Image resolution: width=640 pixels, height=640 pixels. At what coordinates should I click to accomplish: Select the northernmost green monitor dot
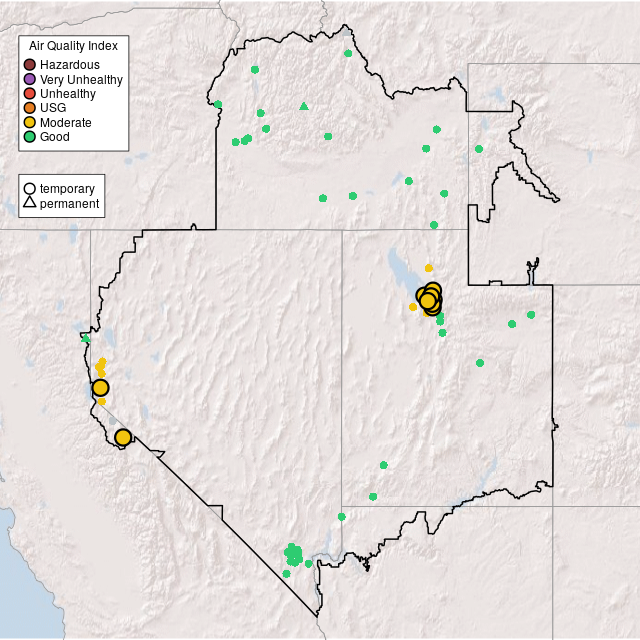coord(348,53)
